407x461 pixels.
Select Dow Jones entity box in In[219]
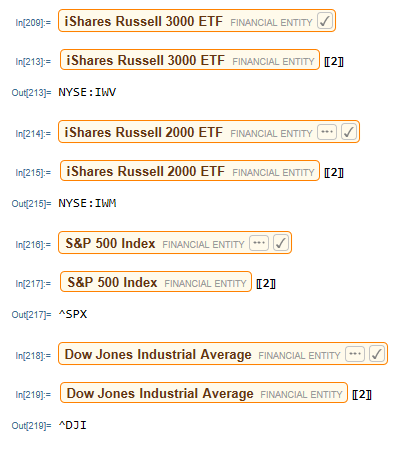point(204,393)
